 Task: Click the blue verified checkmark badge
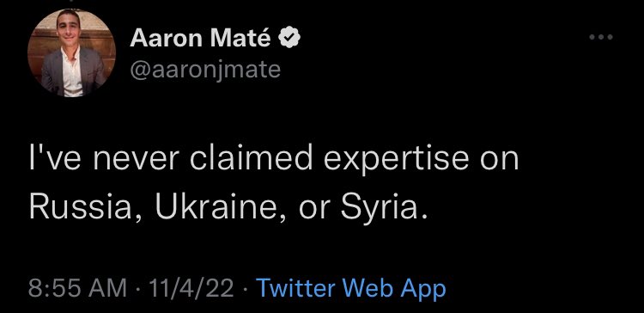289,38
